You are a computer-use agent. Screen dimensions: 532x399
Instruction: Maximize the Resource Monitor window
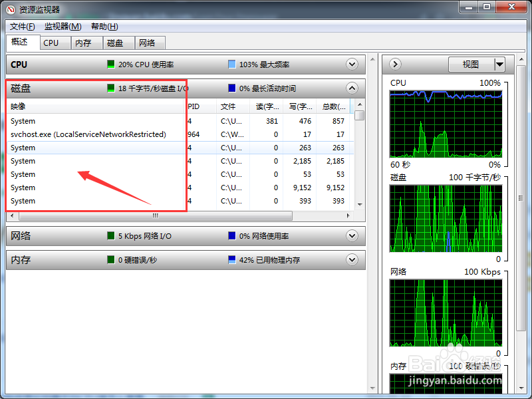[x=487, y=7]
